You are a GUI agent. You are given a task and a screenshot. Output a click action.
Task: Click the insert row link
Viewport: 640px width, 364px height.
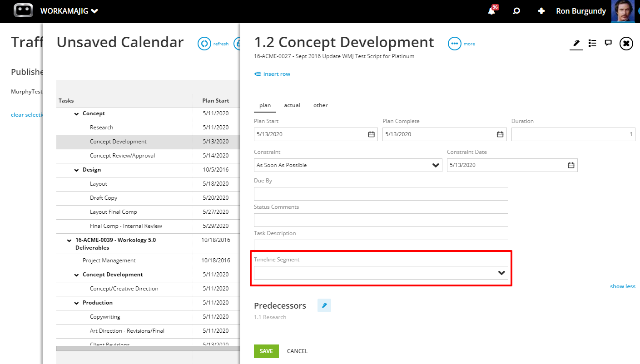pos(273,74)
